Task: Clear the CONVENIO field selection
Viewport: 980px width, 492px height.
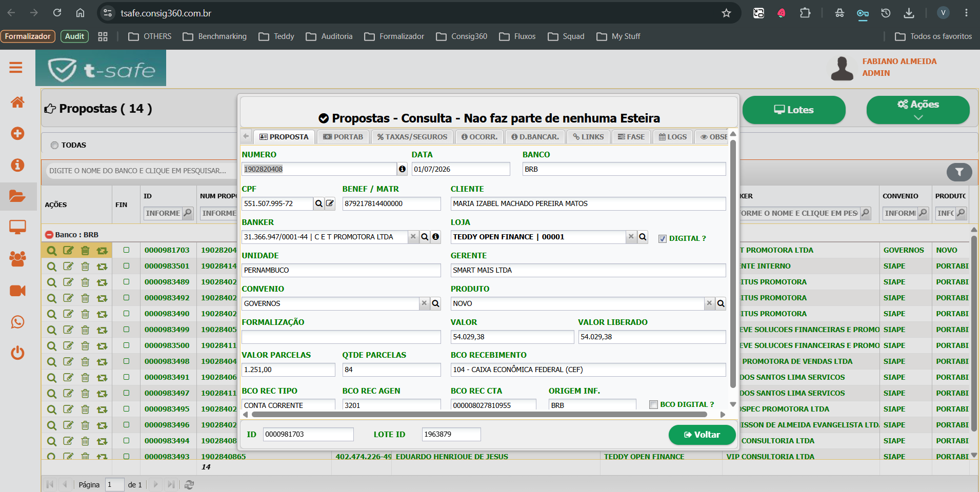Action: (x=424, y=303)
